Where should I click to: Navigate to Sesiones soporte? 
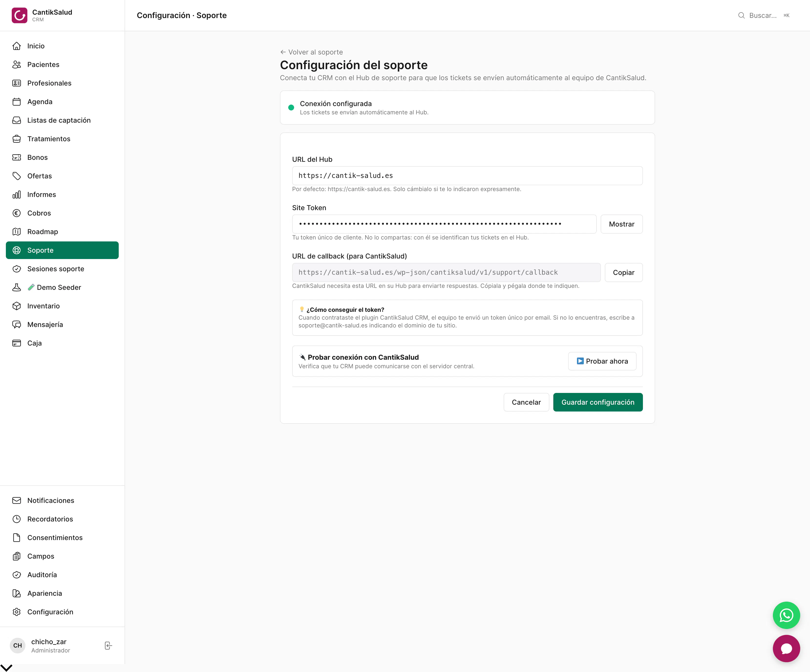point(62,269)
